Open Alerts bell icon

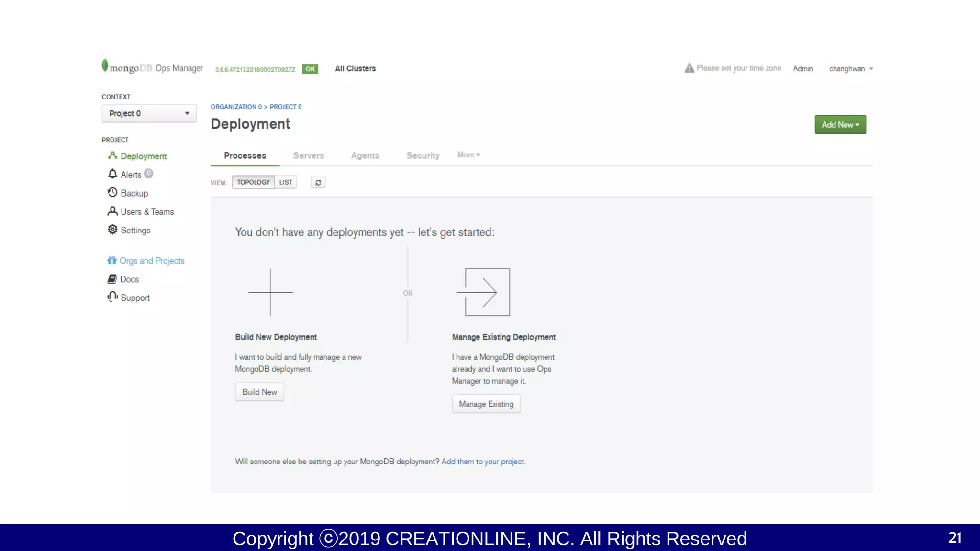click(112, 174)
